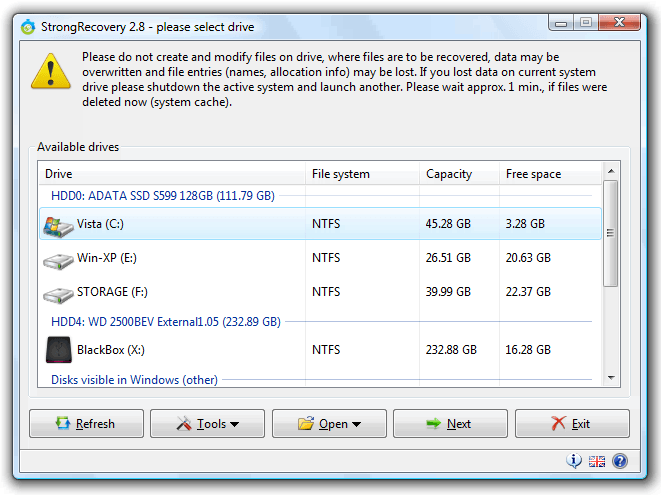
Task: Open the Tools dropdown menu
Action: tap(207, 424)
